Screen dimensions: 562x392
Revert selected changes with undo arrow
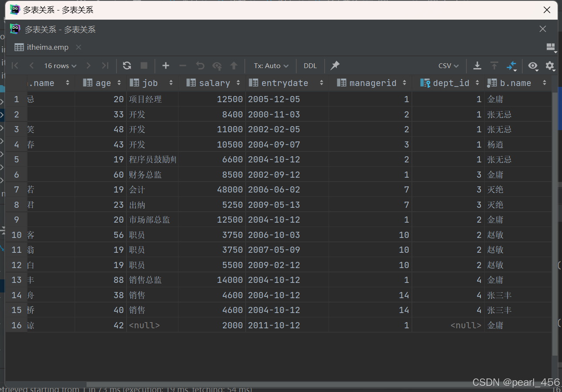pos(200,65)
